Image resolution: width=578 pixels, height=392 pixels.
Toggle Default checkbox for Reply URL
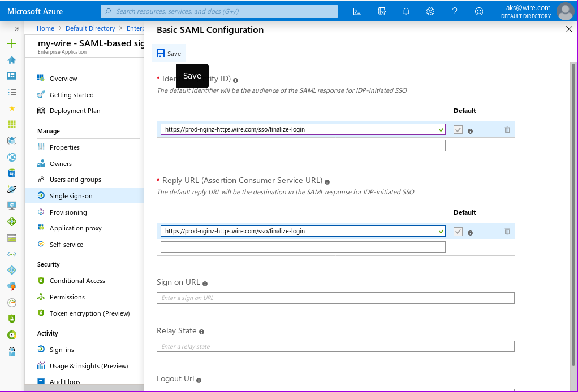coord(458,232)
